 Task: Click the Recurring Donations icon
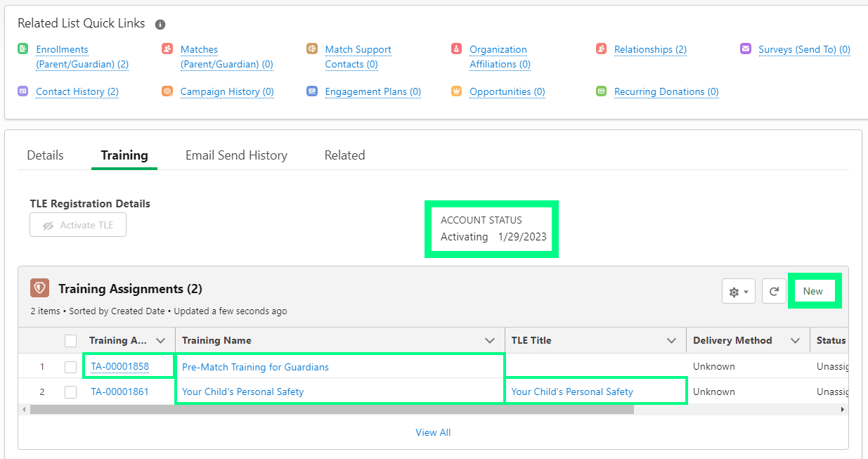click(601, 91)
